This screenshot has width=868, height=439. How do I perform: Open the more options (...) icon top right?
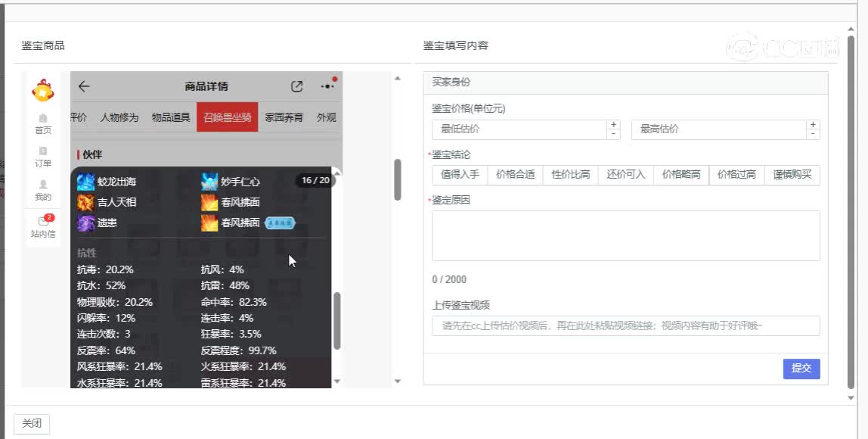(x=327, y=86)
